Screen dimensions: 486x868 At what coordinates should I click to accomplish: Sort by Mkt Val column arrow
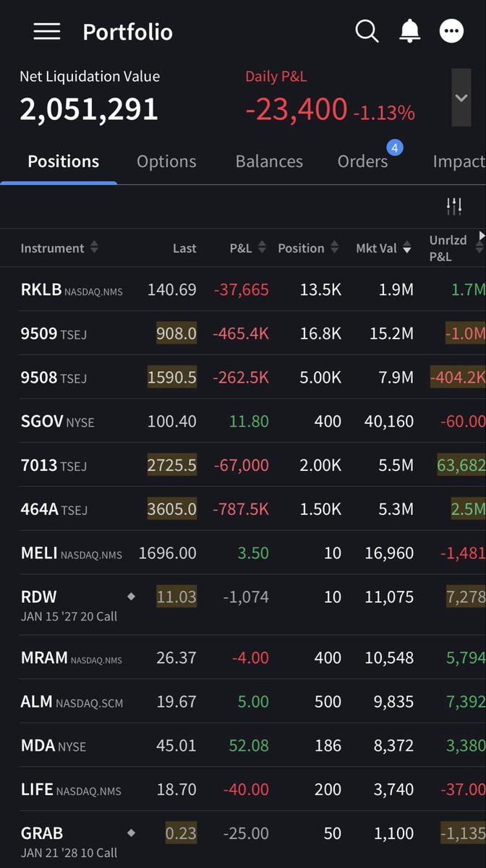(407, 249)
